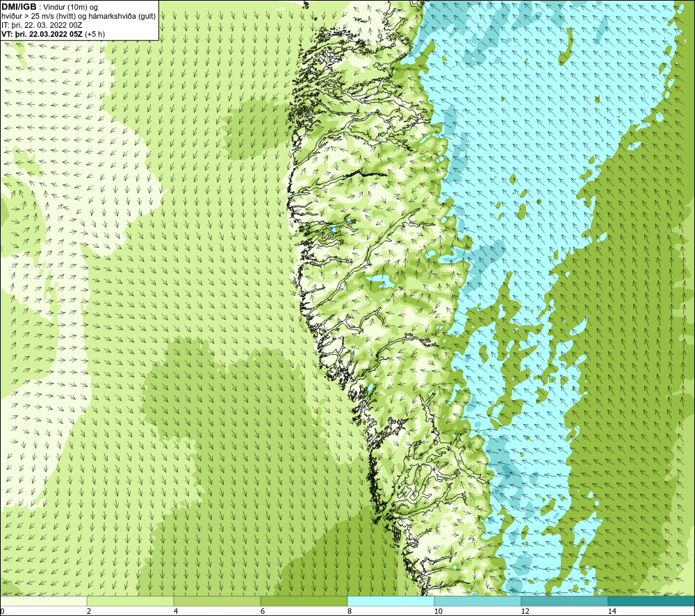This screenshot has height=616, width=695.
Task: Click the 'Vindur (10m) og' label
Action: 70,8
